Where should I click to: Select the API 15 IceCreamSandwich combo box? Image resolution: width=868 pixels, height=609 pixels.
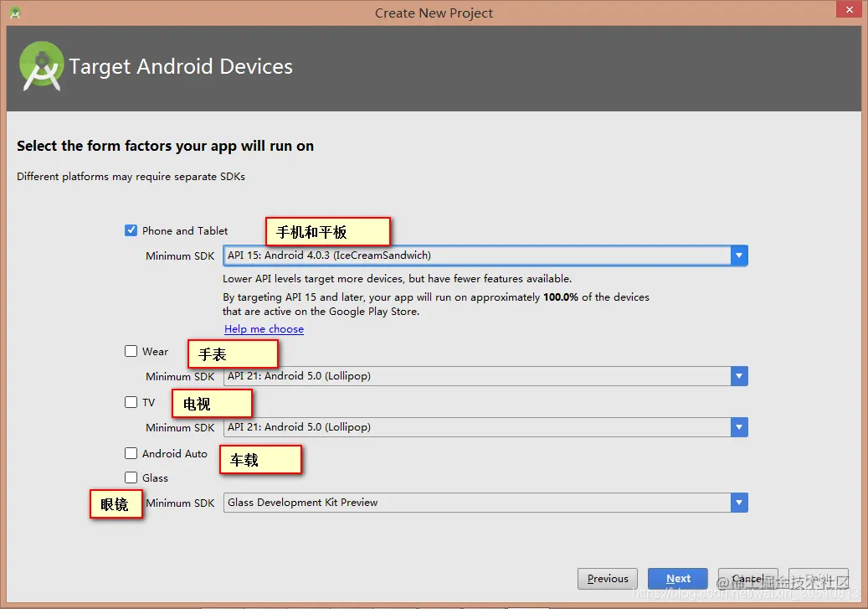point(485,255)
